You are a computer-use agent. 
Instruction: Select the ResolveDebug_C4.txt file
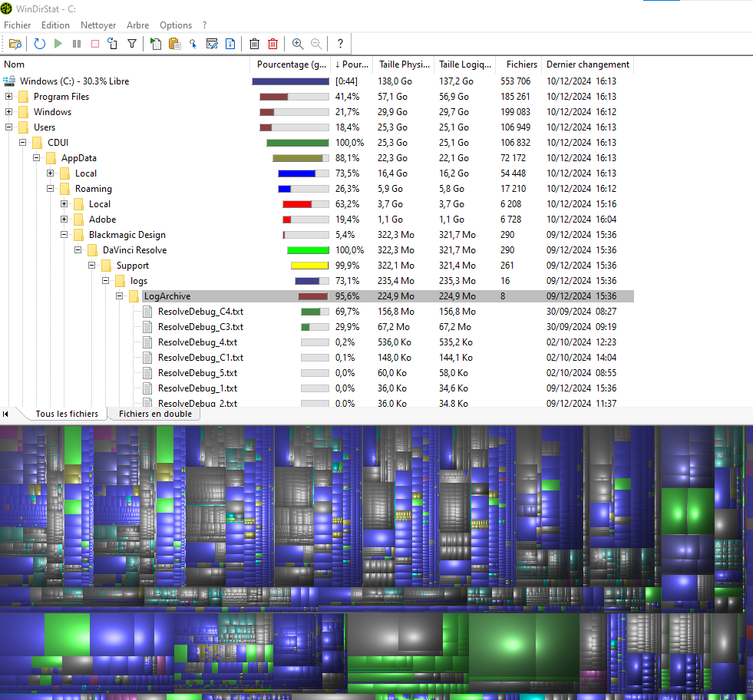click(200, 312)
